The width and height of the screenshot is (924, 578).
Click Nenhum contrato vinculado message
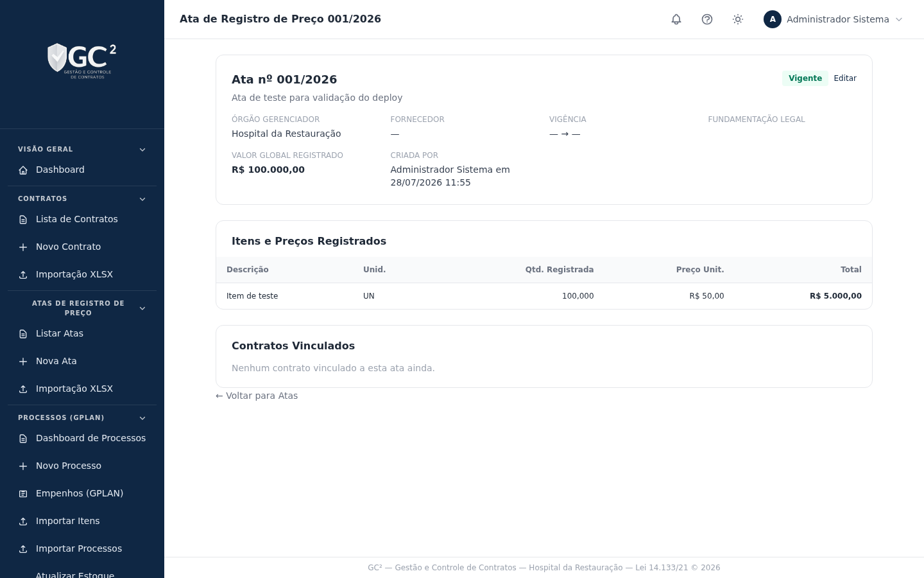point(333,368)
